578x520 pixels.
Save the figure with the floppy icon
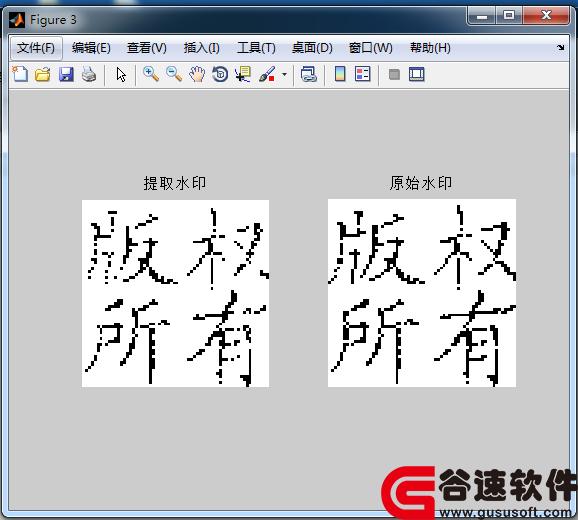click(x=66, y=74)
